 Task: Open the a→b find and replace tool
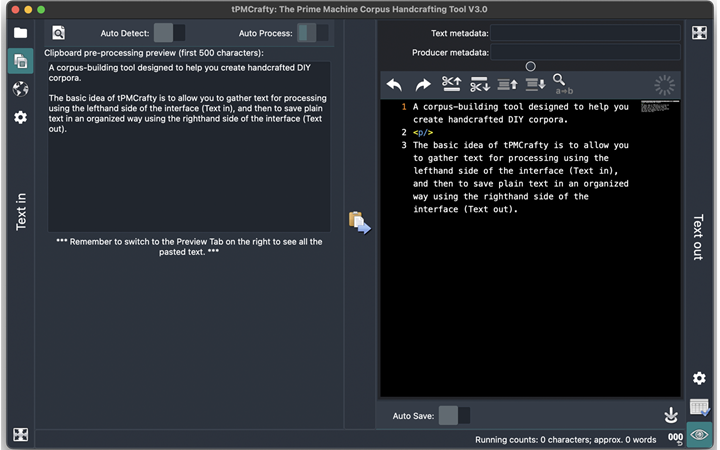pyautogui.click(x=563, y=84)
